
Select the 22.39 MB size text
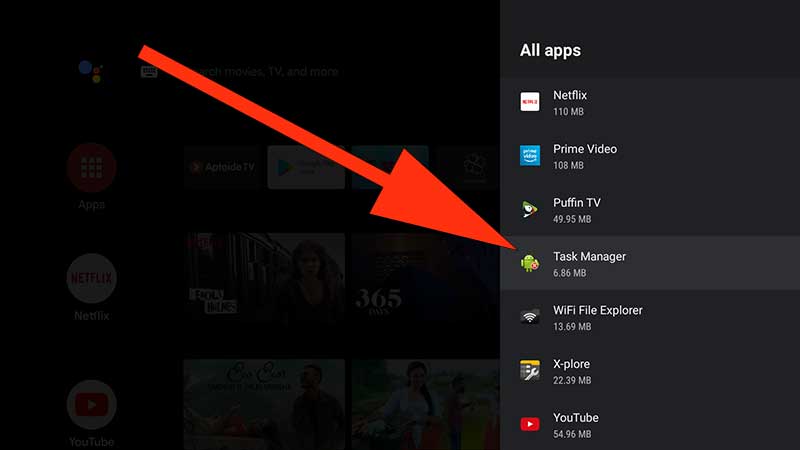572,381
